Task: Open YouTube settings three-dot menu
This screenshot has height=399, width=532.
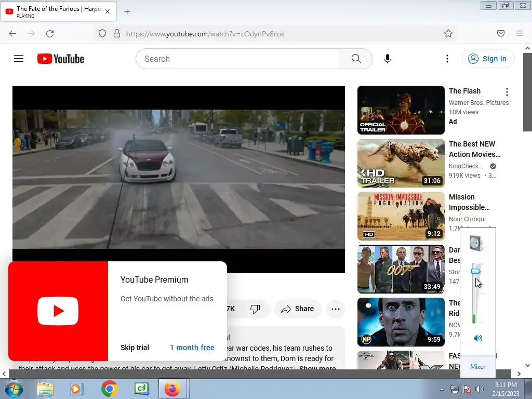Action: click(447, 59)
